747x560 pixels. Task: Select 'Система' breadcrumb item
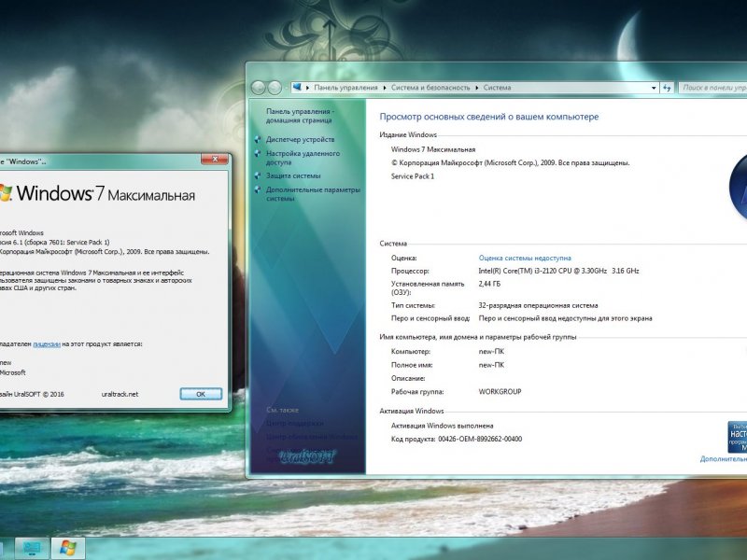coord(497,88)
